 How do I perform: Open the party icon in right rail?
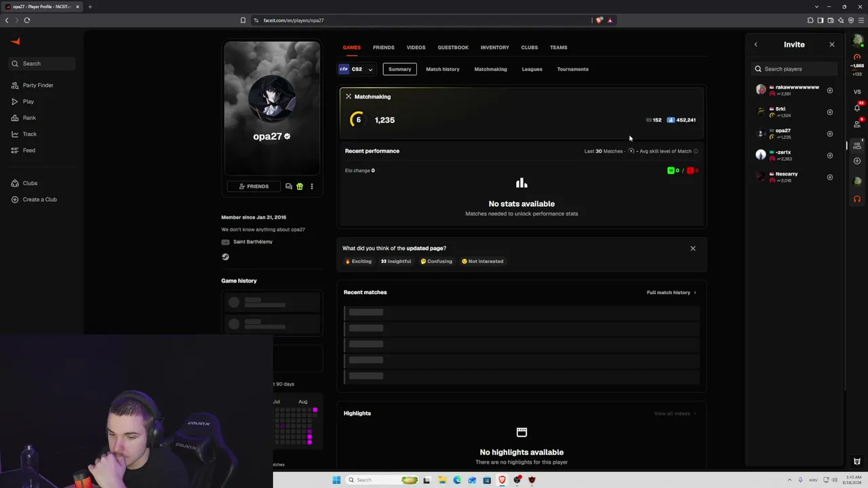click(857, 145)
